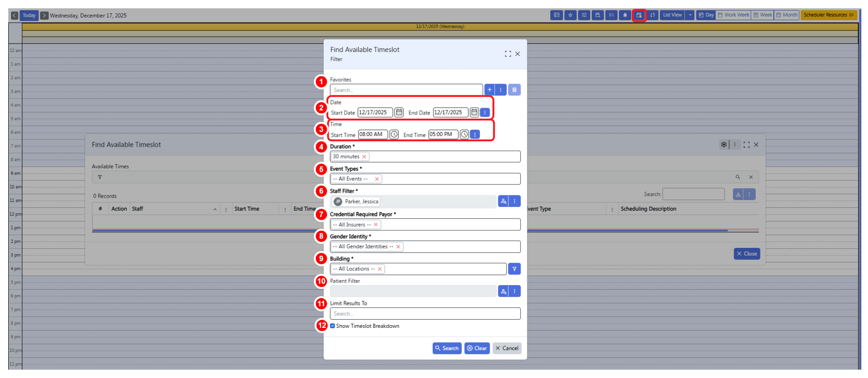The image size is (868, 378).
Task: Sort results by Staff column header
Action: click(x=137, y=209)
